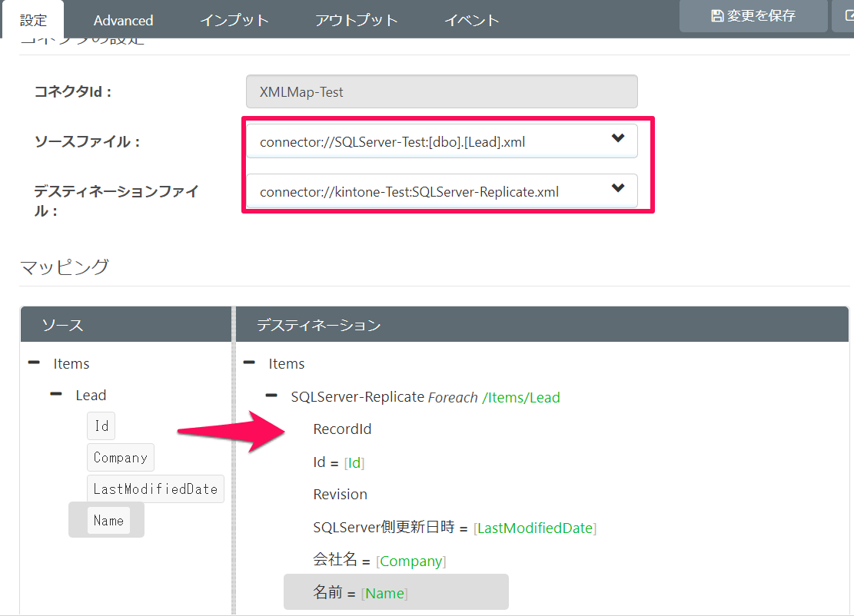Select the source Company element
Image resolution: width=854 pixels, height=616 pixels.
(121, 457)
